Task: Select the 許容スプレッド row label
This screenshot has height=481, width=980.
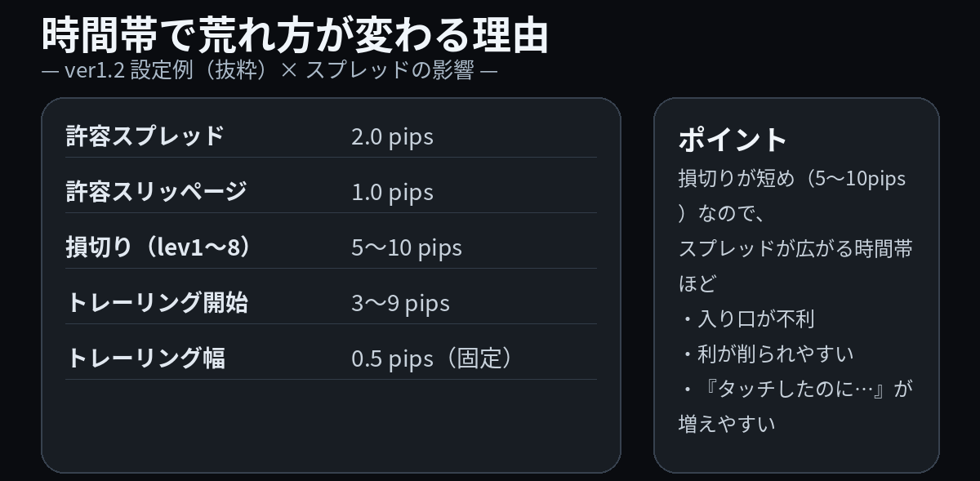Action: 145,136
